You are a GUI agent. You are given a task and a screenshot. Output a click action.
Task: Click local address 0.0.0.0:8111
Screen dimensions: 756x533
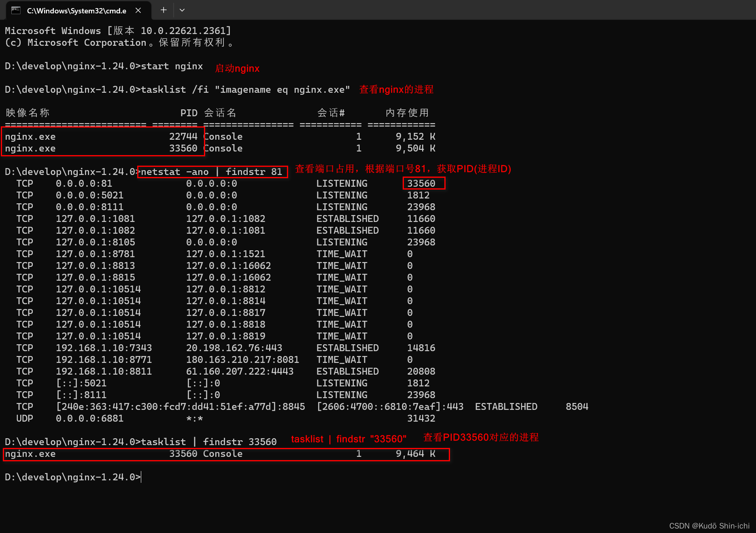click(x=89, y=207)
